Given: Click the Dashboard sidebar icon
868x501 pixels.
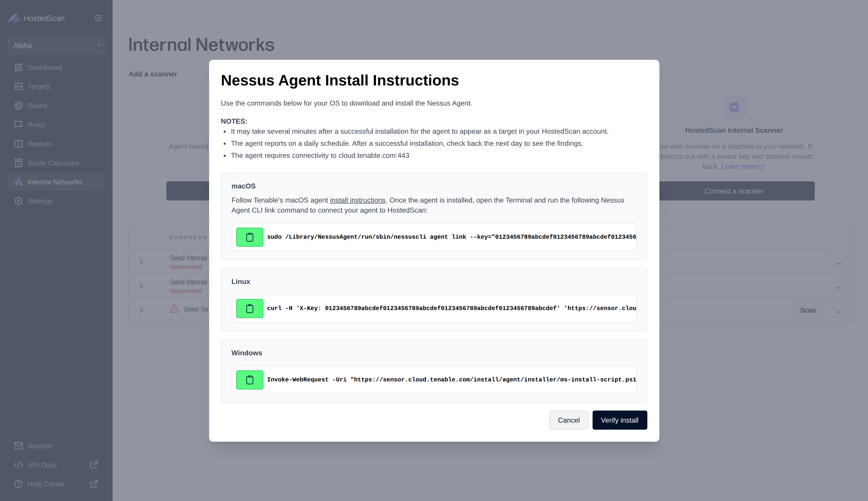Looking at the screenshot, I should tap(19, 67).
